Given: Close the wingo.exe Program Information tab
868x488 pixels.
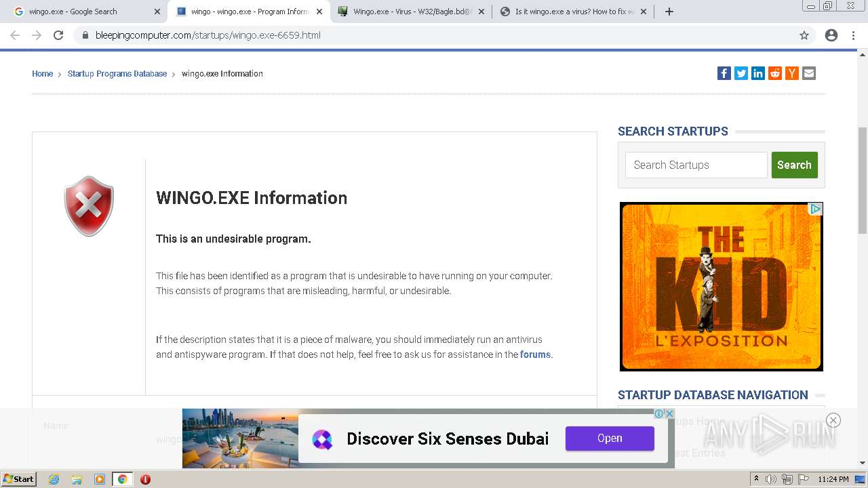Looking at the screenshot, I should (x=319, y=12).
